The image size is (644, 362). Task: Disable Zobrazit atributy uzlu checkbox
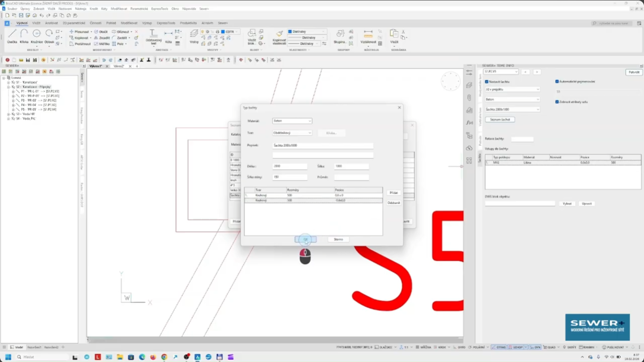(x=557, y=102)
